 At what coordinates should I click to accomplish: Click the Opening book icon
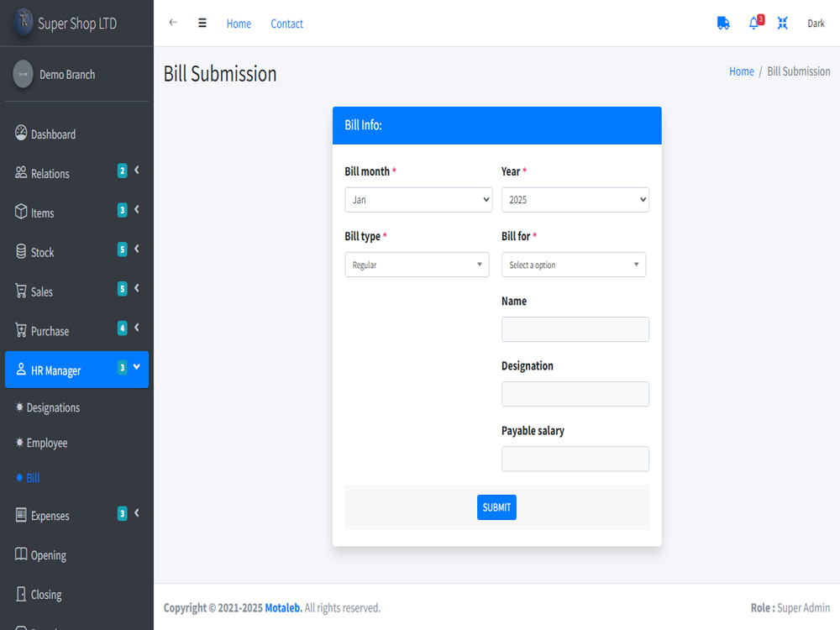21,554
